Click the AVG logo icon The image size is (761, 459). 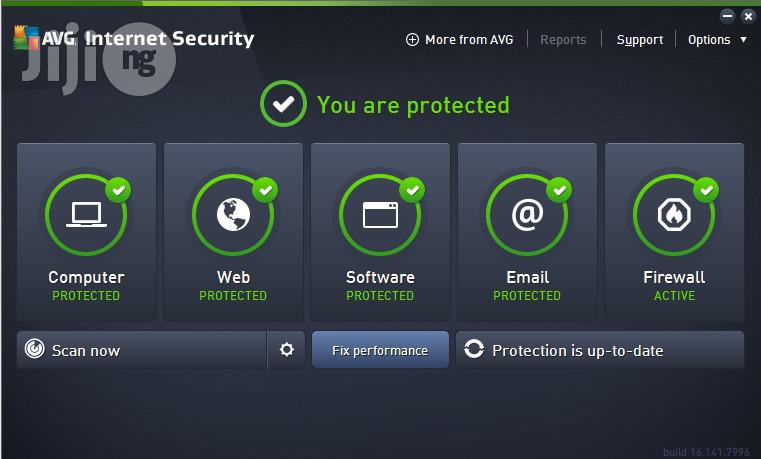click(x=26, y=37)
